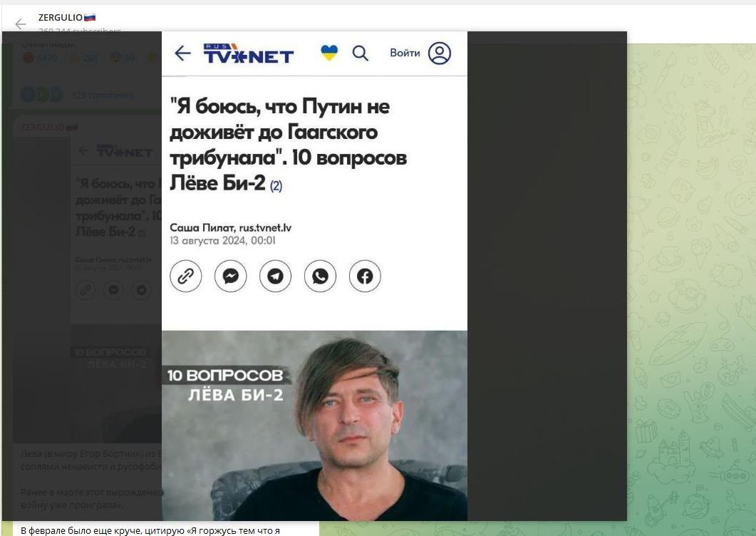756x536 pixels.
Task: Go back with the Telegram channel arrow
Action: pos(20,24)
